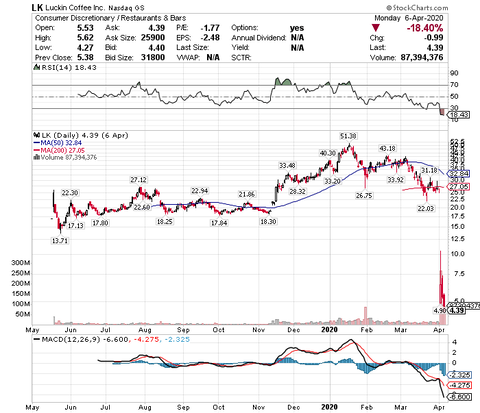Viewport: 480px width, 413px height.
Task: Click the 32.84 MA(50) tag on price axis
Action: click(459, 174)
